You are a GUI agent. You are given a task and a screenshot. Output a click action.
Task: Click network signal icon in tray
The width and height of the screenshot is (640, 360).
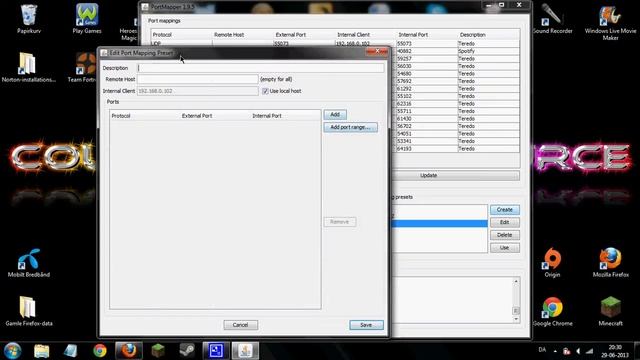589,351
